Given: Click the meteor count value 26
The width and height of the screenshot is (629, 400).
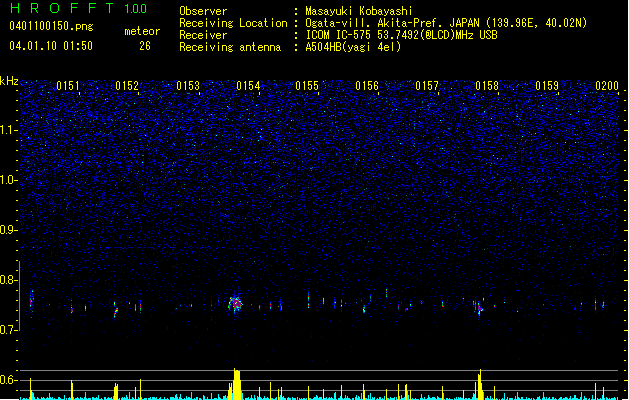Looking at the screenshot, I should (x=145, y=46).
